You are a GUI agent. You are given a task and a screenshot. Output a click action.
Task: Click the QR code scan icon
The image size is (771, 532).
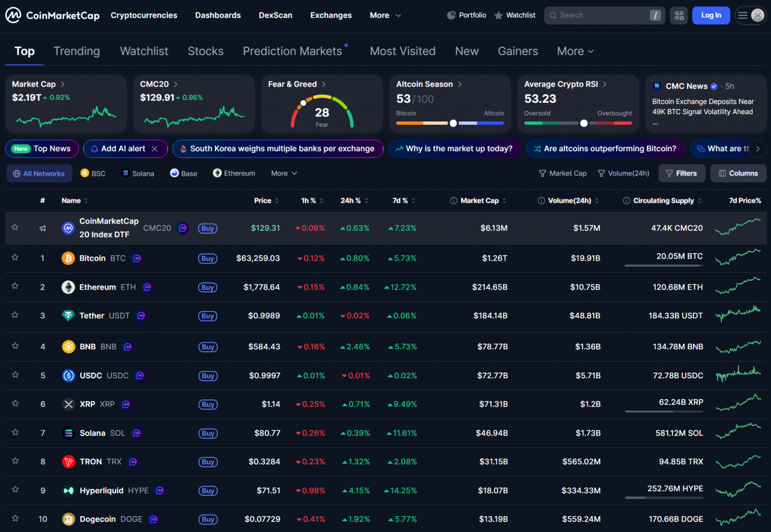point(678,15)
